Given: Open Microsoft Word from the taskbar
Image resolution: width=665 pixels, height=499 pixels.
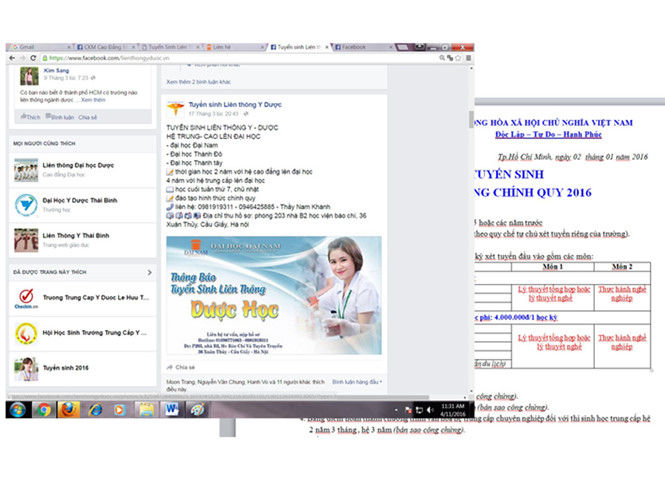Looking at the screenshot, I should (x=171, y=409).
